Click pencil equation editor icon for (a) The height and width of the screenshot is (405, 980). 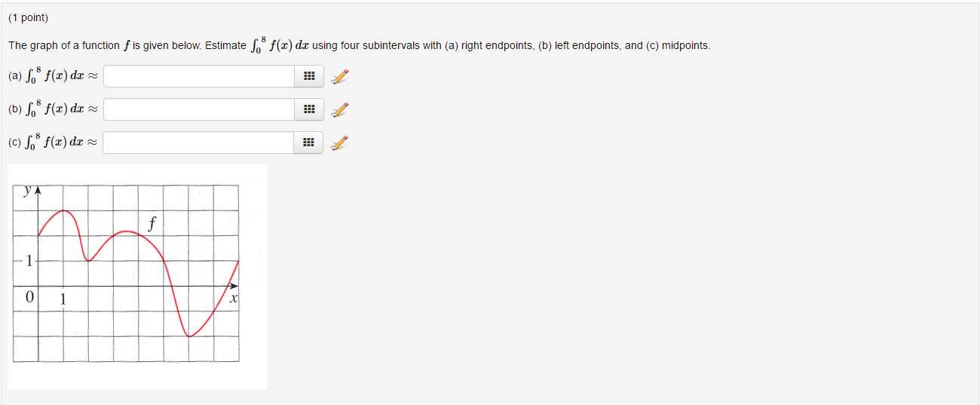(x=340, y=76)
